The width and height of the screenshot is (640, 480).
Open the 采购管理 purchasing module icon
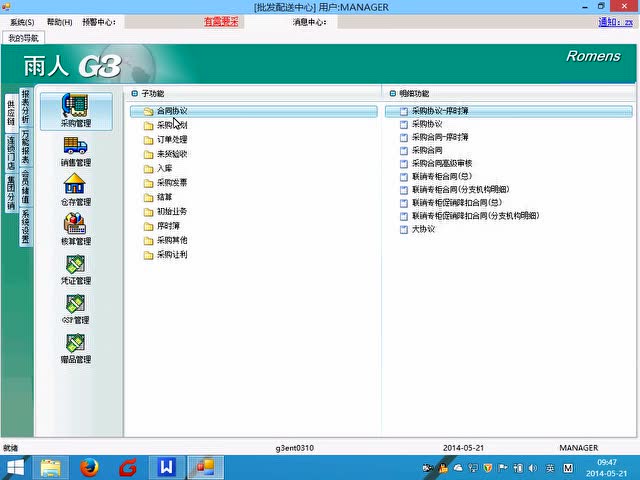click(x=76, y=111)
